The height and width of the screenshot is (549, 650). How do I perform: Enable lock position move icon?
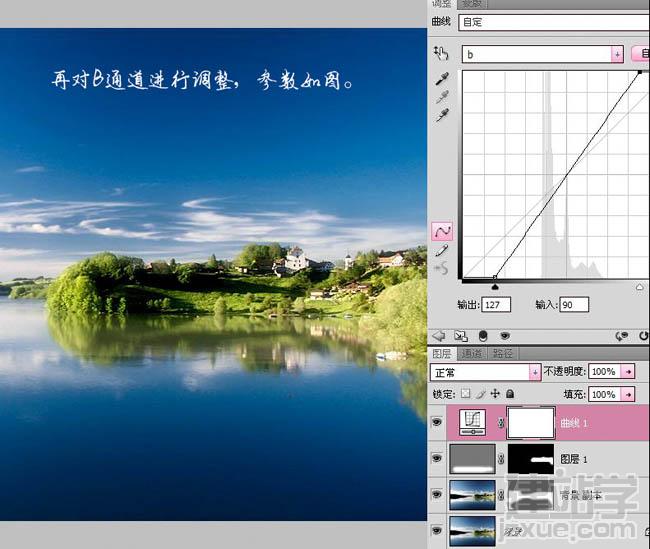pyautogui.click(x=495, y=394)
